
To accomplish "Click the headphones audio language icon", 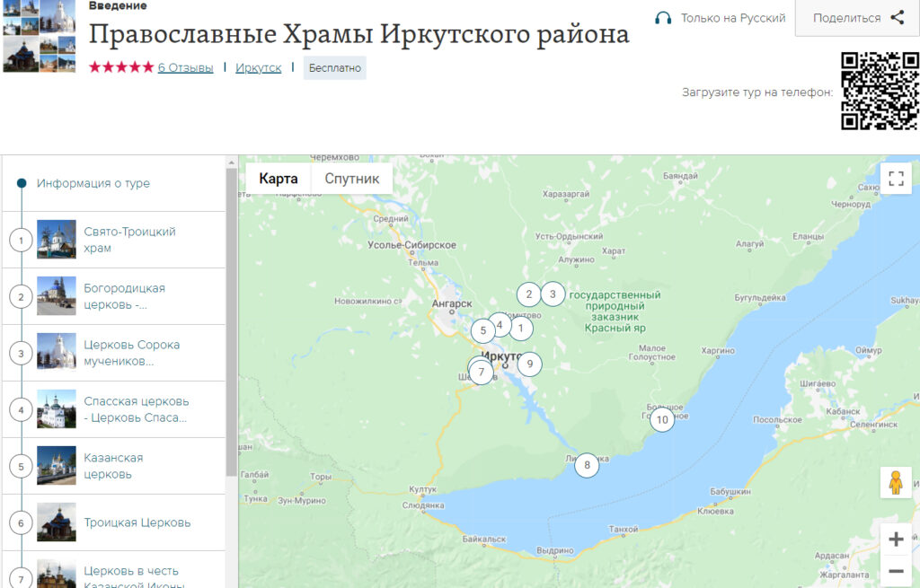I will pyautogui.click(x=663, y=18).
